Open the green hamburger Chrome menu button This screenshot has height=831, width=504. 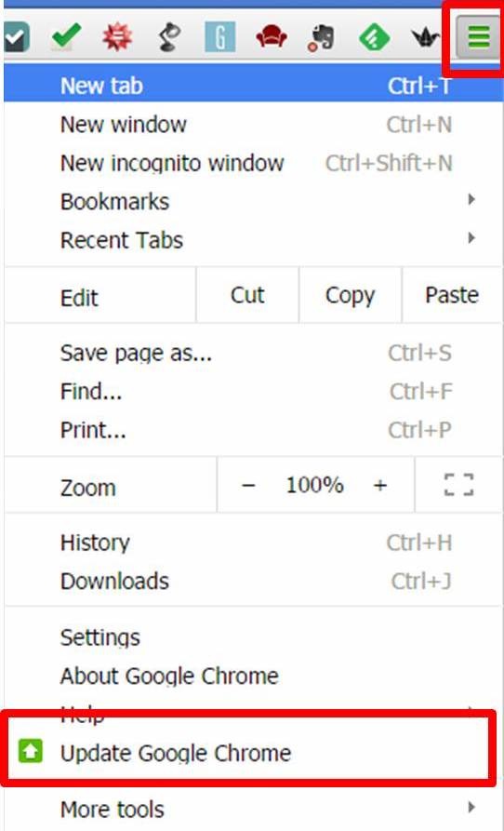(478, 39)
